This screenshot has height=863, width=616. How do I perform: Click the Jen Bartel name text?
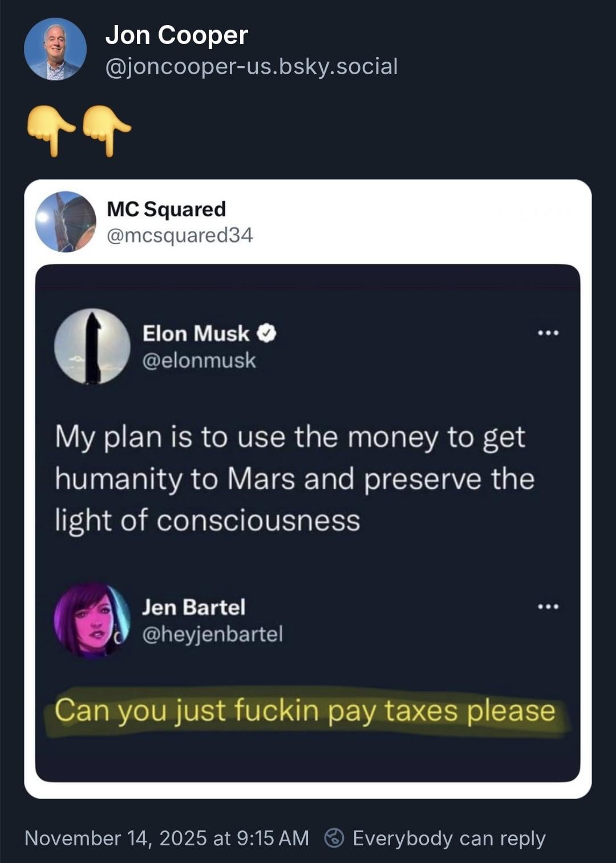tap(194, 607)
